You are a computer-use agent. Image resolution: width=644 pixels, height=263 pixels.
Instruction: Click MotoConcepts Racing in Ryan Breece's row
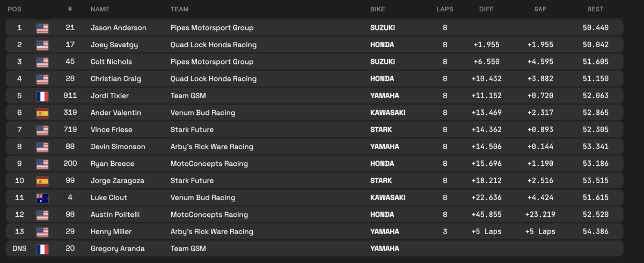[209, 164]
